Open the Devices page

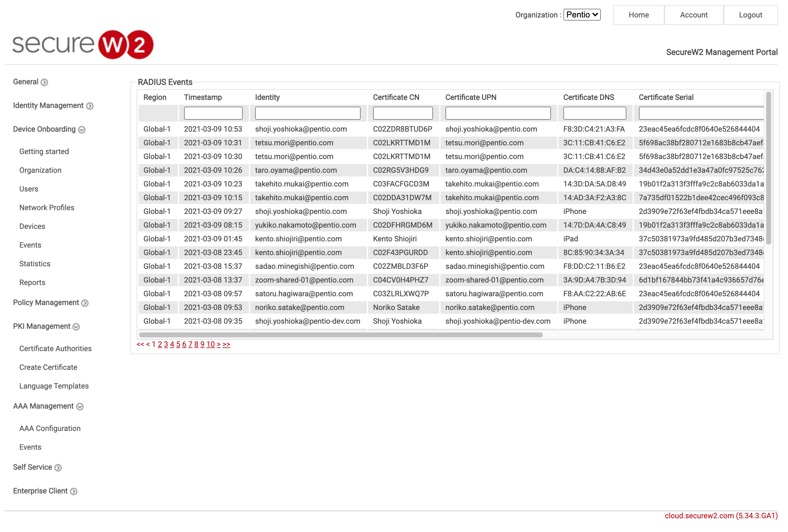tap(32, 226)
